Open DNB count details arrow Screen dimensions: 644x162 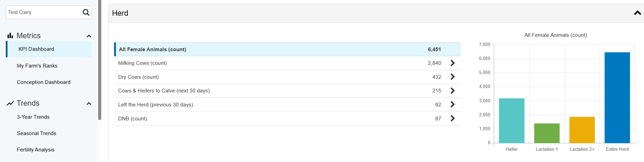pyautogui.click(x=453, y=118)
